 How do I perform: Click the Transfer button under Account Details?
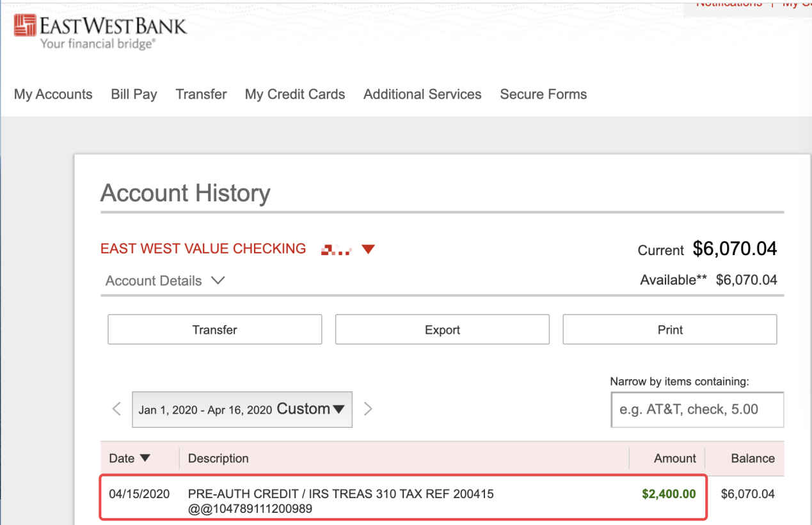tap(214, 330)
